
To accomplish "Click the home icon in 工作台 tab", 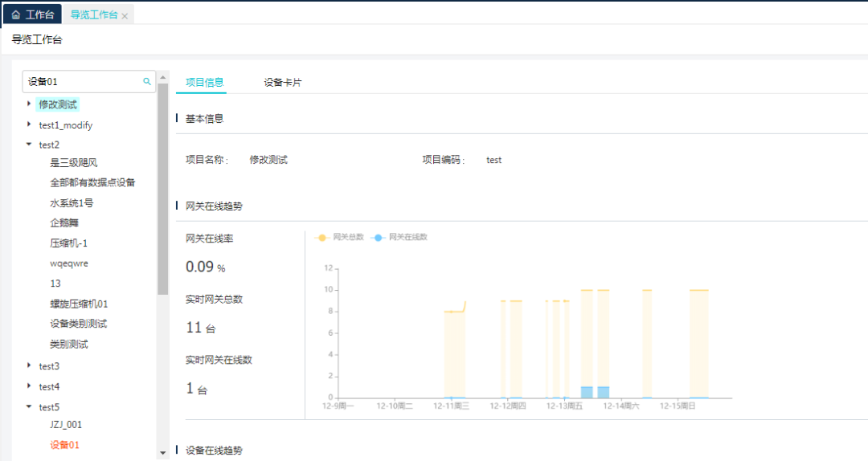I will tap(15, 15).
